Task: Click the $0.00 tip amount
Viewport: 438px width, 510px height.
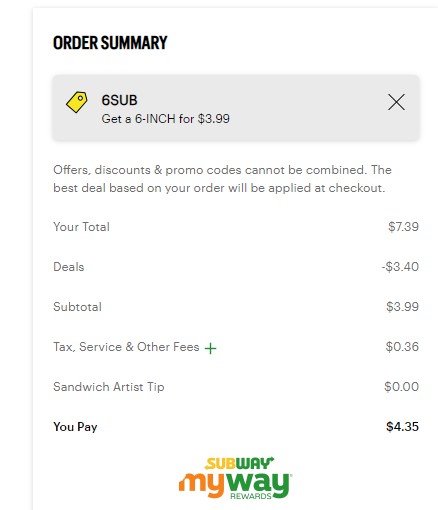Action: pyautogui.click(x=401, y=387)
